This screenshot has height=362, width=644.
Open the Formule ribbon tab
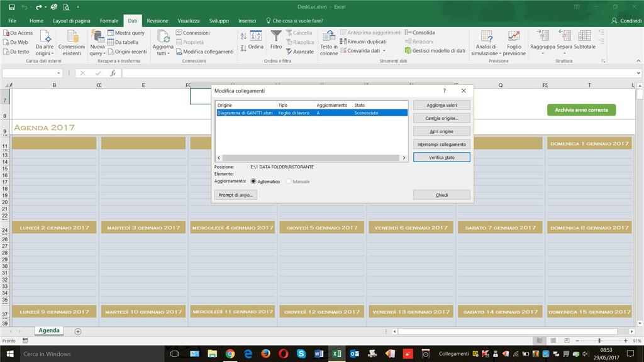click(109, 21)
